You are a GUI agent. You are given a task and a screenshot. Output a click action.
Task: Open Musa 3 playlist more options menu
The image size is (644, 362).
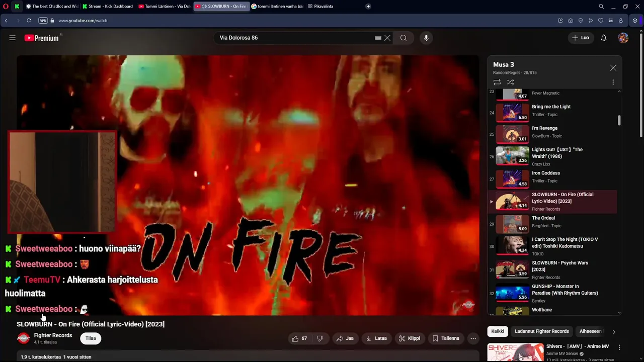(613, 82)
